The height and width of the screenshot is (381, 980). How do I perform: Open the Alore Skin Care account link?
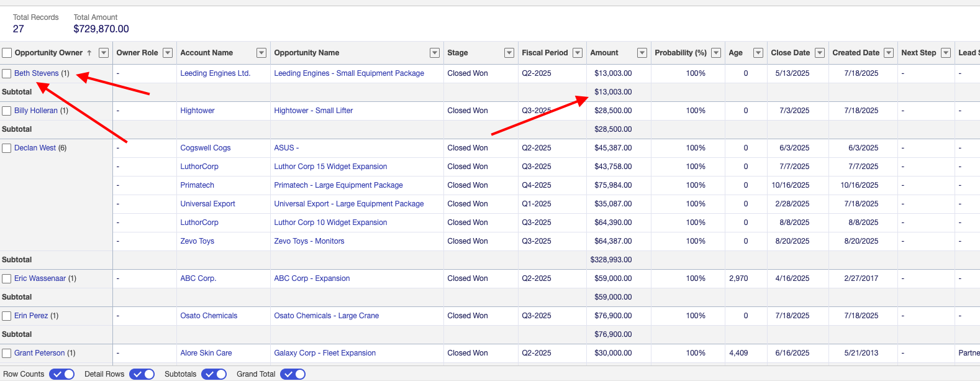(206, 353)
